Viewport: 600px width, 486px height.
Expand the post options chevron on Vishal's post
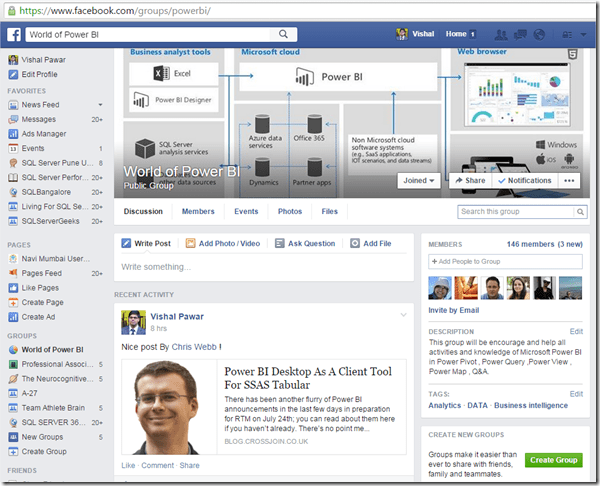404,315
